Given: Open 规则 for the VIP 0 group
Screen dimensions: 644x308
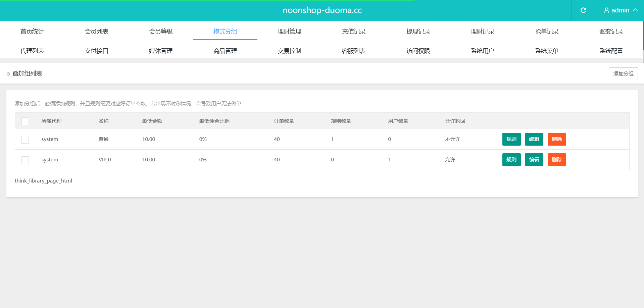Looking at the screenshot, I should (511, 160).
